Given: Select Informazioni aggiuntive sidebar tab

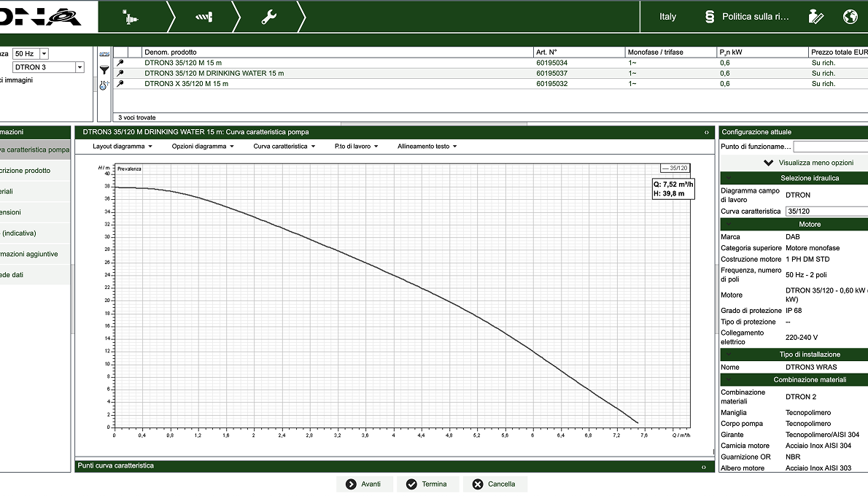Looking at the screenshot, I should coord(35,254).
